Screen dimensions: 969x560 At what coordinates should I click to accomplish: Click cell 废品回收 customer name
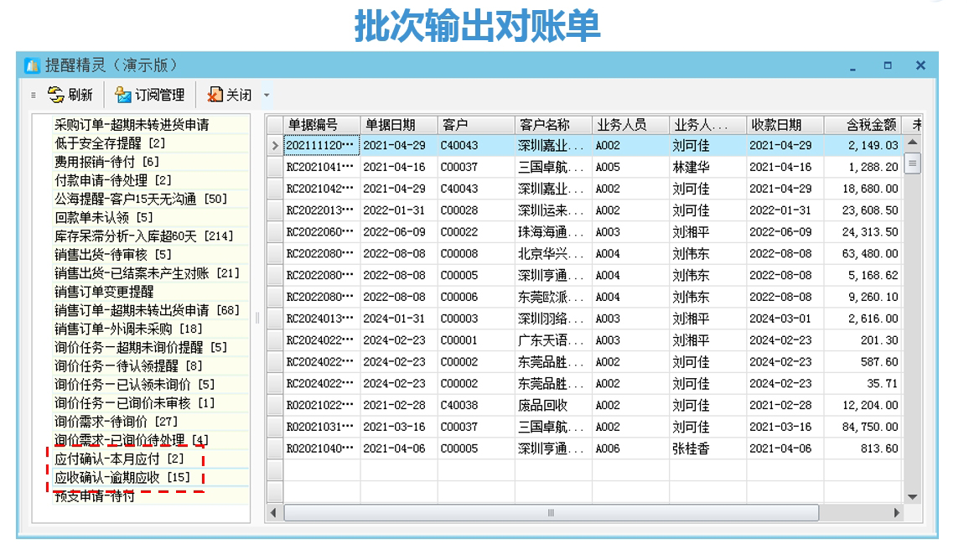pyautogui.click(x=553, y=406)
